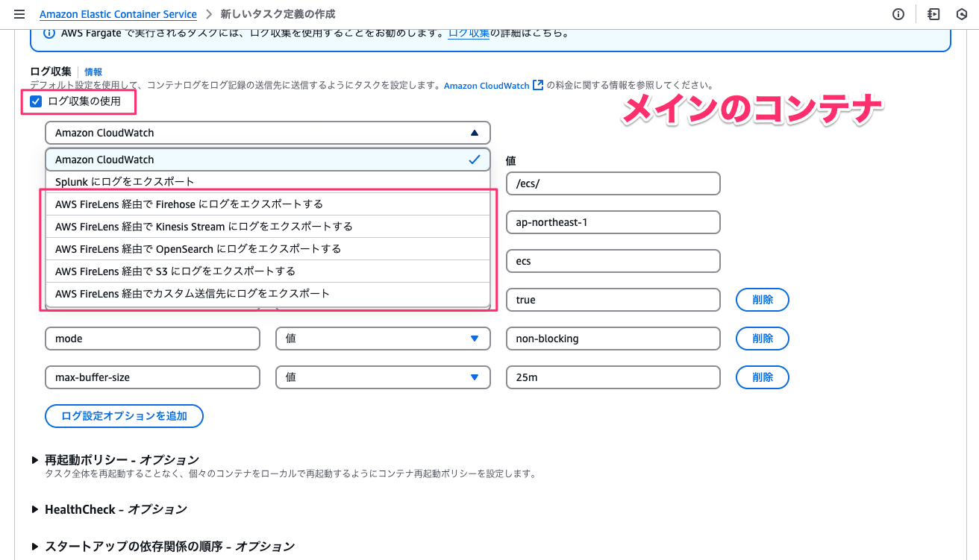979x560 pixels.
Task: Click the 情報 link next to ログ収集
Action: (x=93, y=72)
